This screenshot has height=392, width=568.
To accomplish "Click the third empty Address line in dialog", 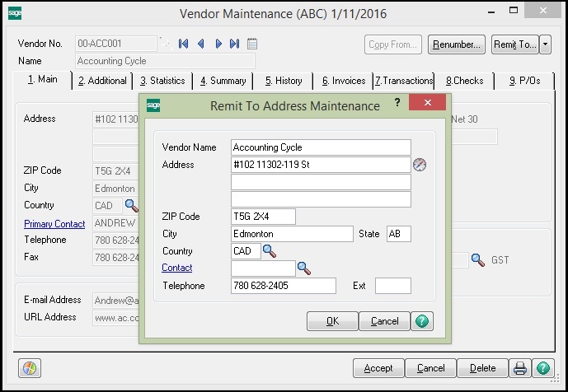I will 321,199.
